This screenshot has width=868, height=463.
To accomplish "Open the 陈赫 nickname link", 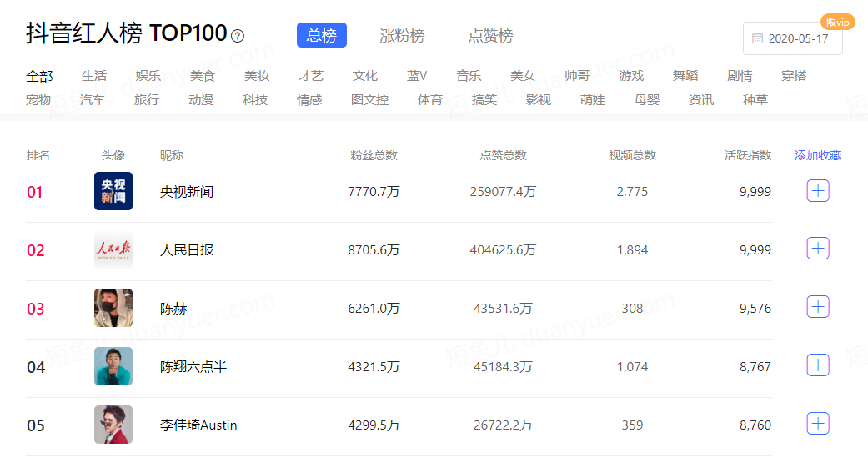I will (173, 309).
